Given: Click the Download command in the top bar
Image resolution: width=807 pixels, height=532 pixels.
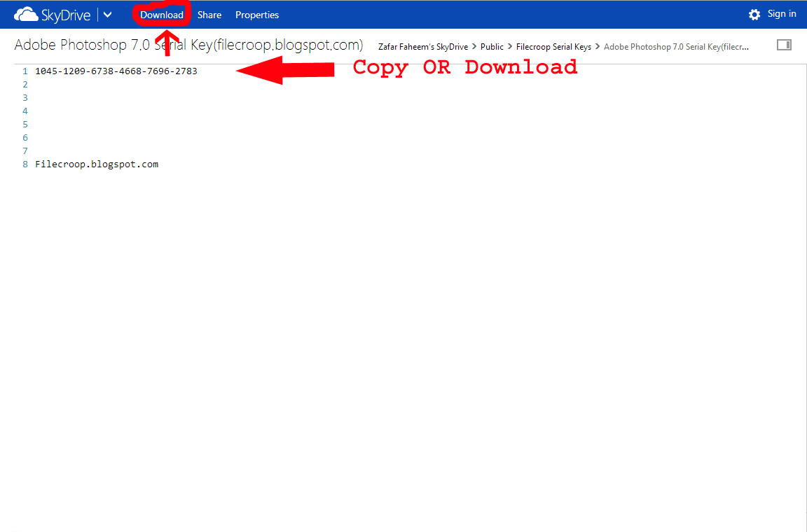Looking at the screenshot, I should coord(162,14).
